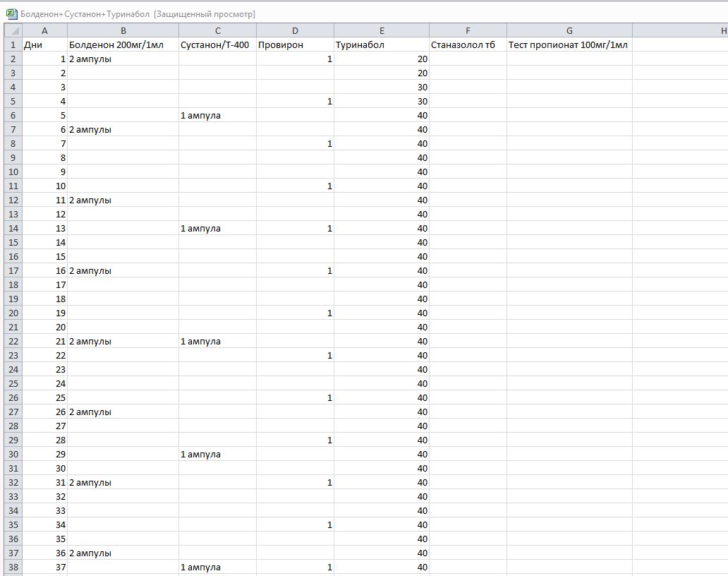Viewport: 728px width, 576px height.
Task: Select the Провирон value in row 5
Action: point(295,101)
